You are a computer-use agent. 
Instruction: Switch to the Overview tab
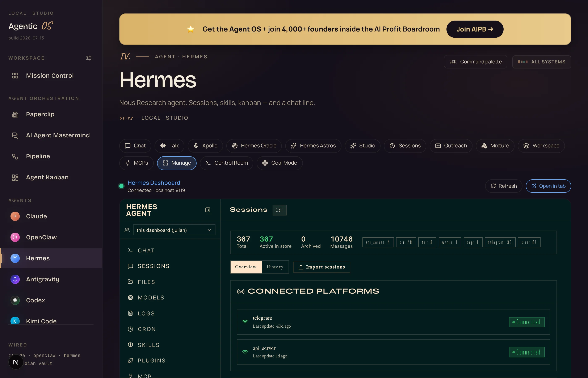tap(246, 267)
